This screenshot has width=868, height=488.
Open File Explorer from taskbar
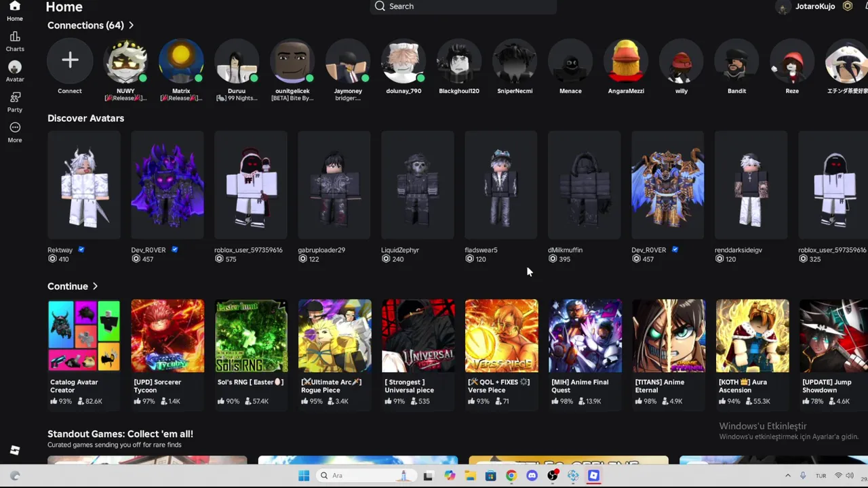pyautogui.click(x=470, y=476)
